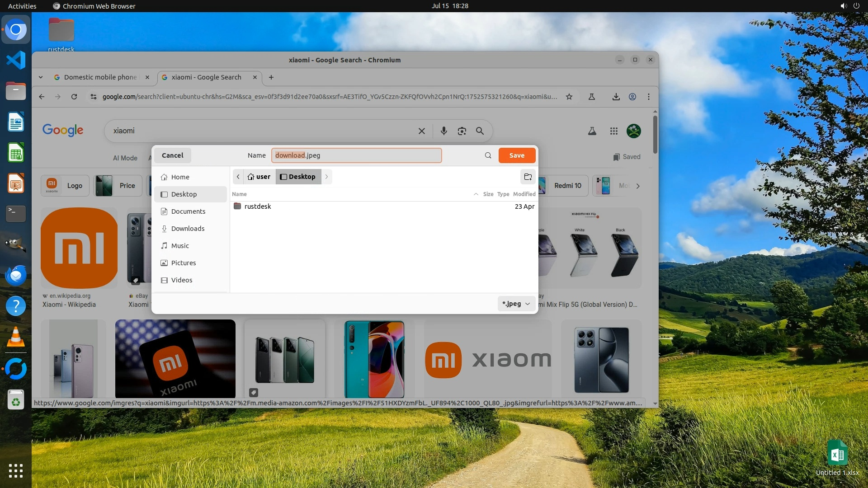Click the Name column sort arrow
This screenshot has height=488, width=868.
tap(476, 194)
